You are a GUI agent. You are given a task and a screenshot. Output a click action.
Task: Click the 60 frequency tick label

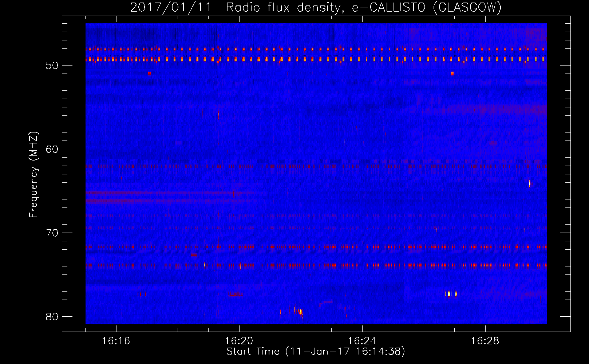click(x=52, y=149)
